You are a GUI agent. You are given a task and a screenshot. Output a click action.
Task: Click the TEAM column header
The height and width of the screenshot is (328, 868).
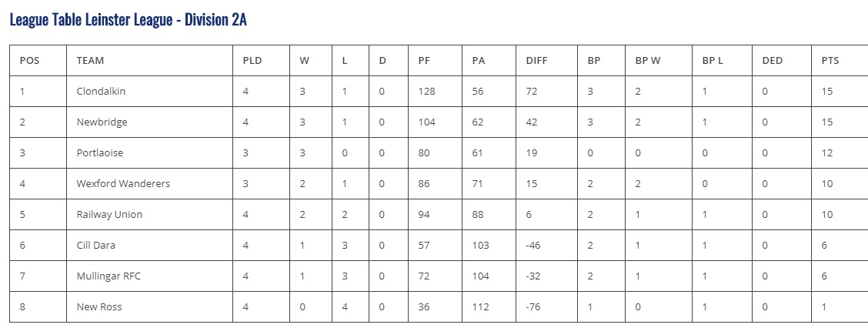click(x=90, y=60)
